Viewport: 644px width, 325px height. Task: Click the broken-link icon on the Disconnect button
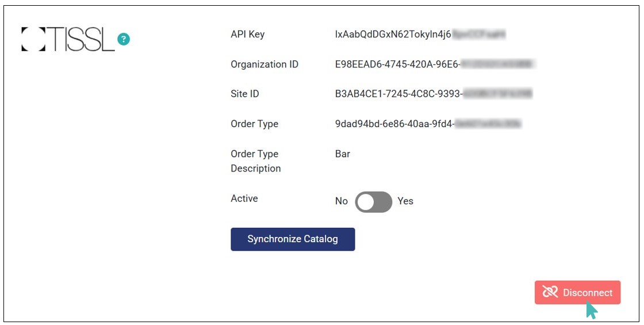coord(550,292)
